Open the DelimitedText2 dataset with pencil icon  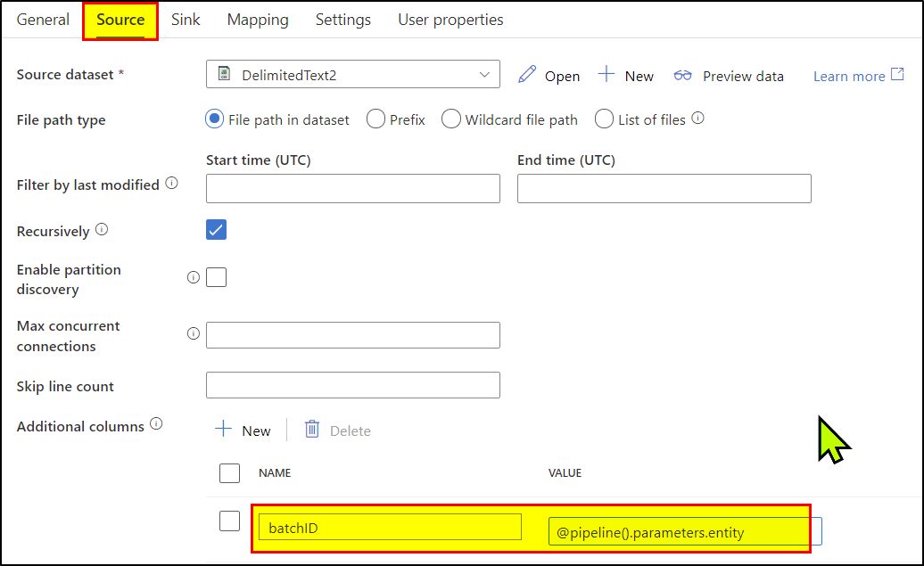coord(527,76)
